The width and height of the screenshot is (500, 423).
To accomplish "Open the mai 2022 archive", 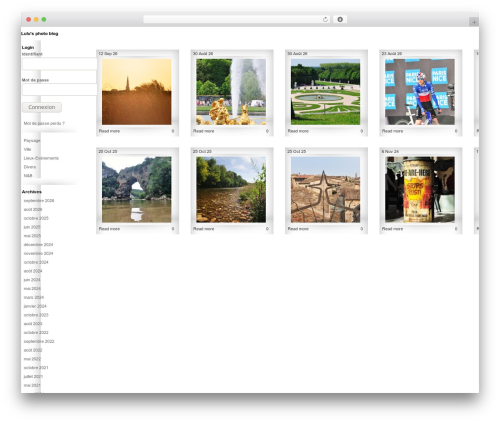I will click(x=32, y=359).
